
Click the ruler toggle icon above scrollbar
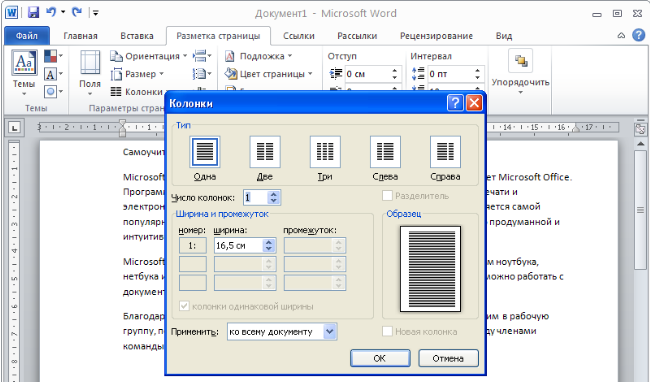pos(640,129)
